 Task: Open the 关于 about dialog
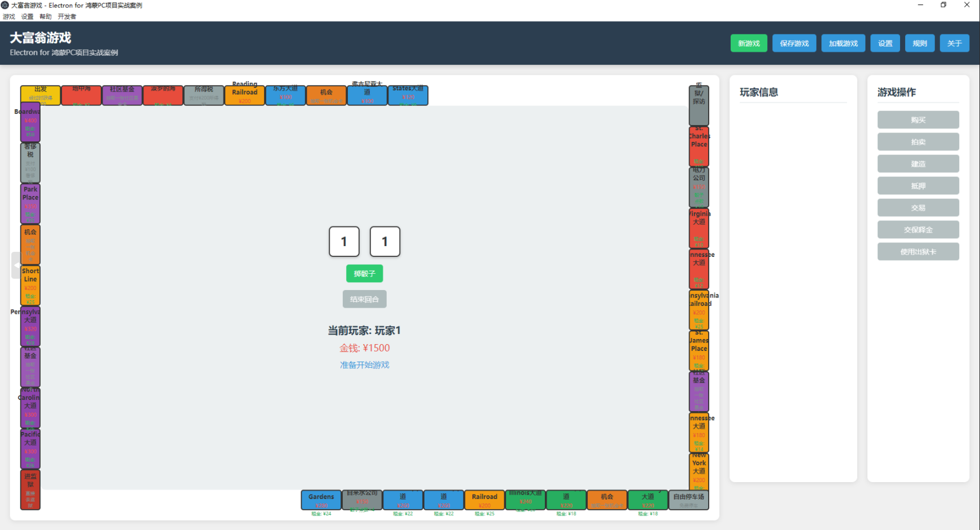pyautogui.click(x=954, y=43)
